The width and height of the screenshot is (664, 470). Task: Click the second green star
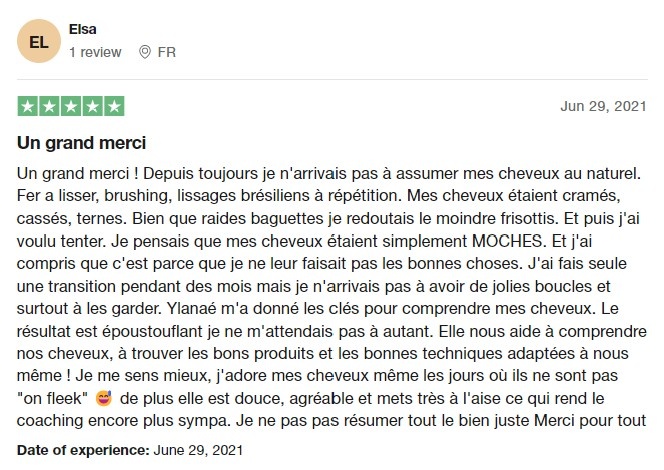pos(50,106)
